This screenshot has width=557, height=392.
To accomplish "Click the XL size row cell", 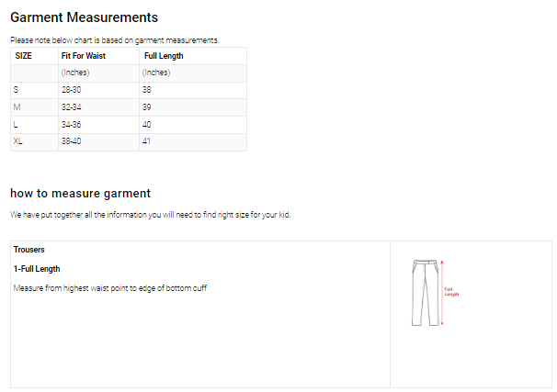I will point(18,141).
